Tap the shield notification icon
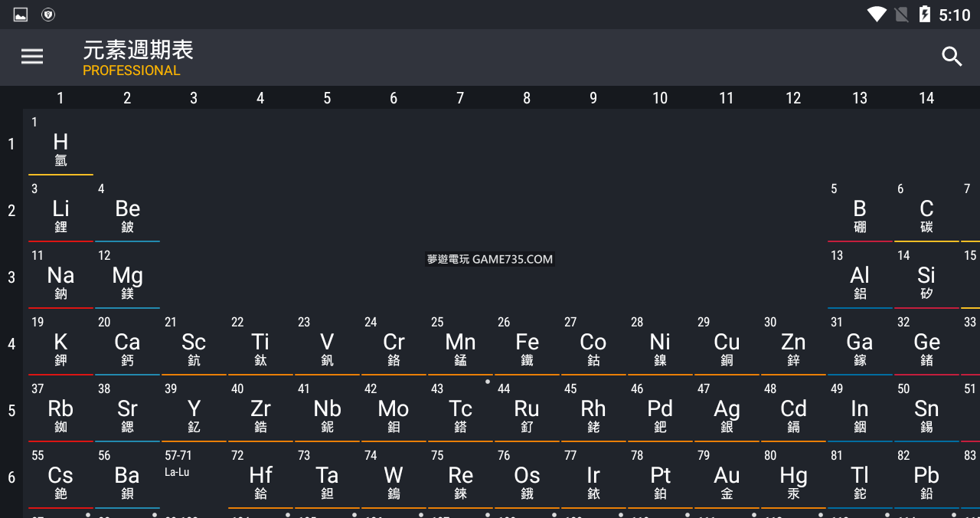The width and height of the screenshot is (980, 518). 48,15
